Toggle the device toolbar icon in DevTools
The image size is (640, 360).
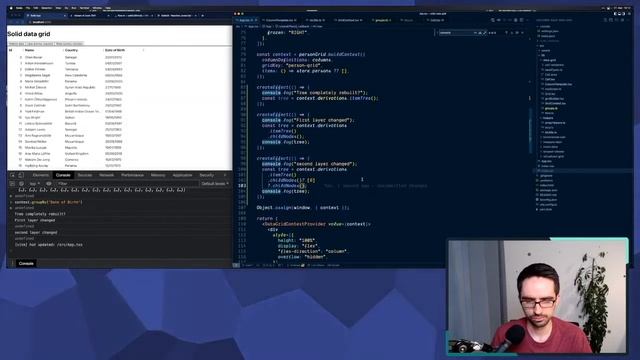(21, 175)
